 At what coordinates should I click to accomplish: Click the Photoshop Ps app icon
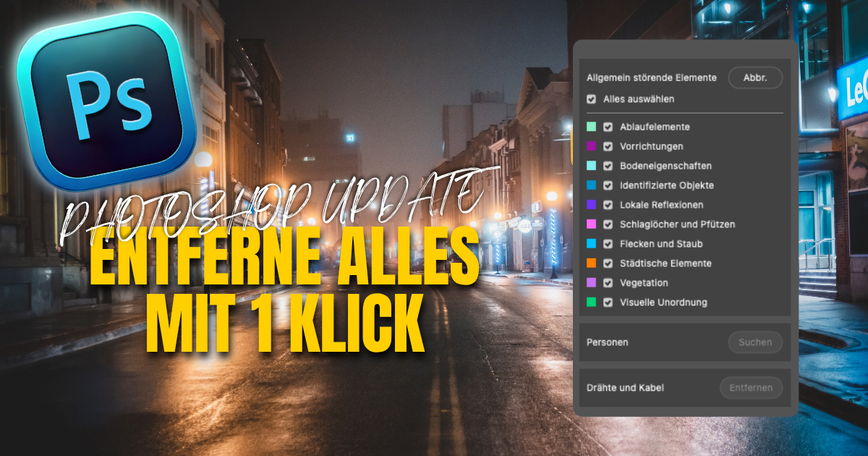(106, 101)
